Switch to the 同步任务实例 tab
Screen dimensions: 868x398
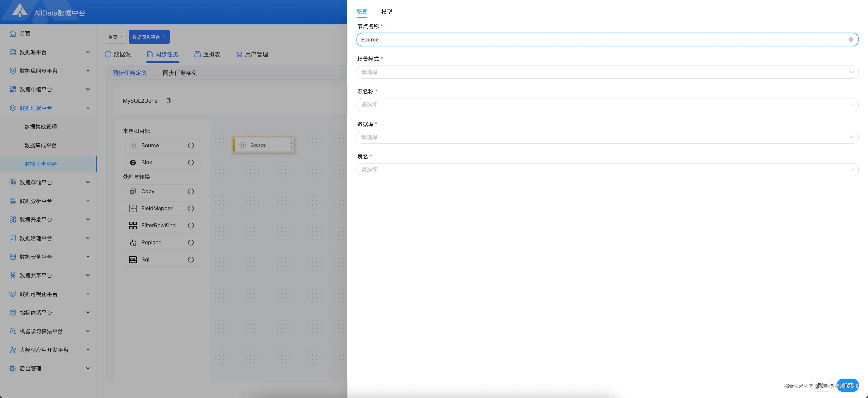[x=180, y=73]
